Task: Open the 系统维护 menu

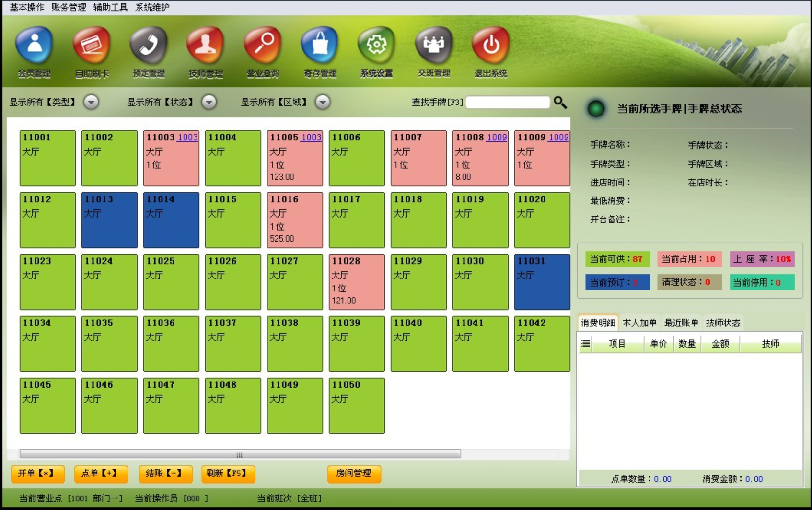Action: (152, 7)
